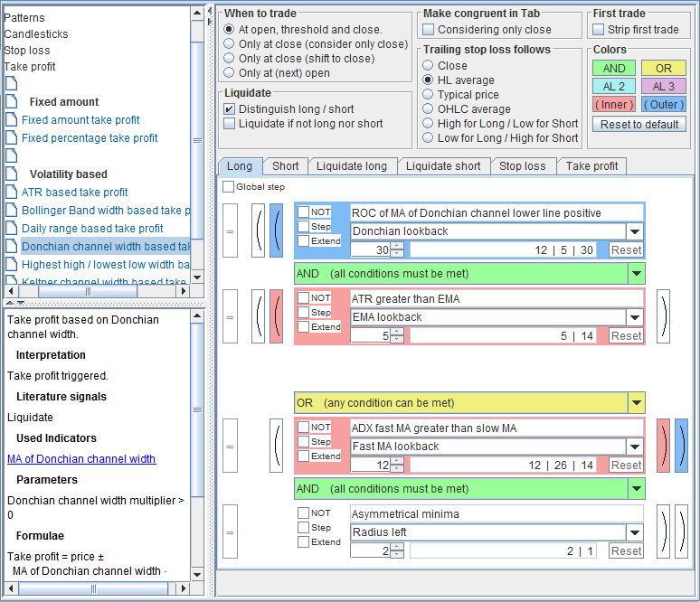The image size is (700, 602).
Task: Open MA of Donchian channel width link
Action: (81, 459)
